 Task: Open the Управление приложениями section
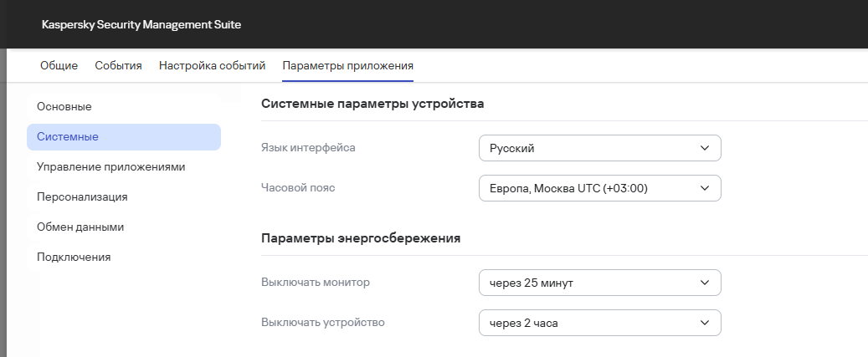coord(110,166)
